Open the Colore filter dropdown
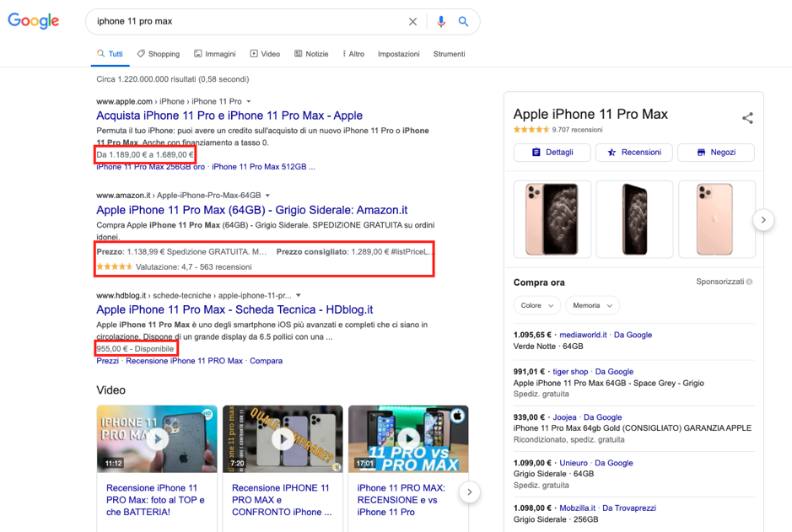The image size is (792, 532). coord(537,305)
